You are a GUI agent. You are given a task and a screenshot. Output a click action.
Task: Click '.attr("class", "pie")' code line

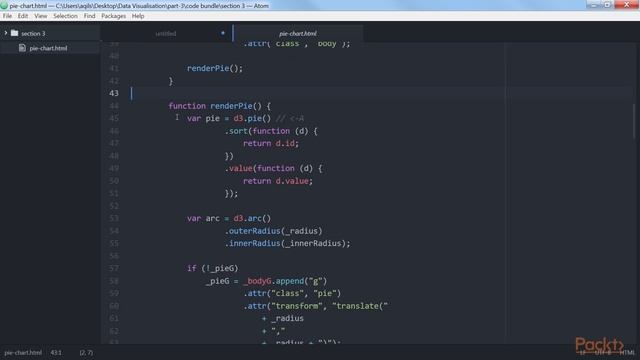tap(292, 293)
